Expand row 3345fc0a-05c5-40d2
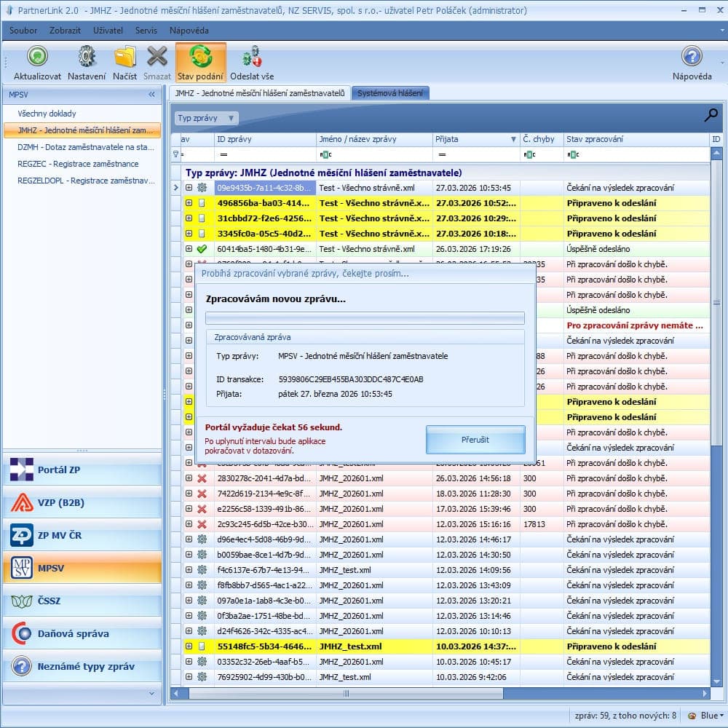Image resolution: width=728 pixels, height=728 pixels. click(189, 234)
